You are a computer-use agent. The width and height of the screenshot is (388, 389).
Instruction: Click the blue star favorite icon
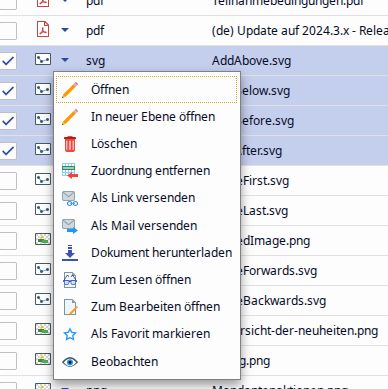point(70,334)
